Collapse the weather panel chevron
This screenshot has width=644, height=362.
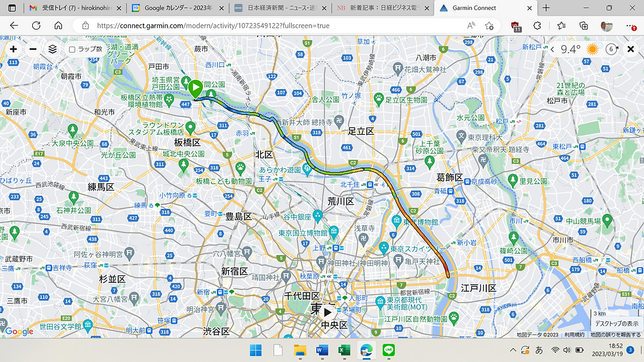(553, 49)
